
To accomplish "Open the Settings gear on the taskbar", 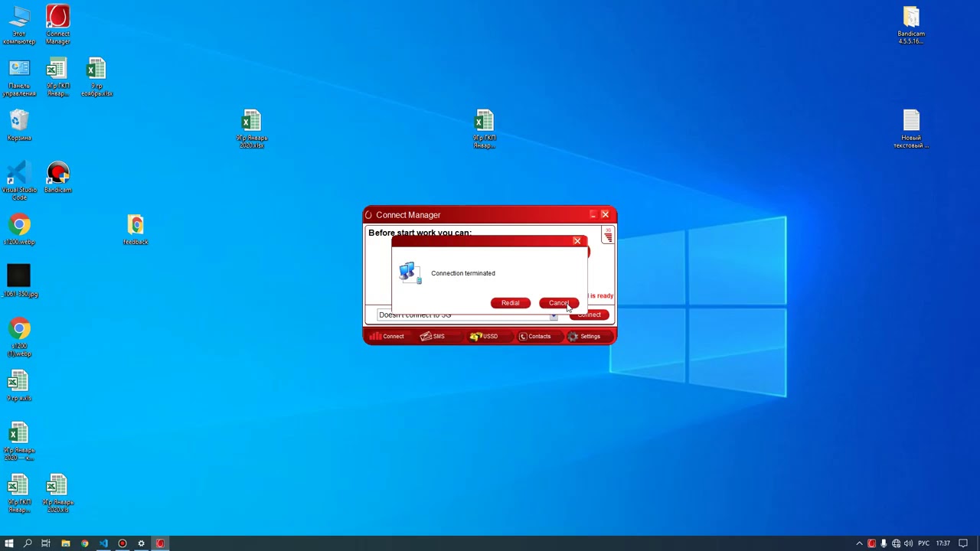I will click(141, 543).
